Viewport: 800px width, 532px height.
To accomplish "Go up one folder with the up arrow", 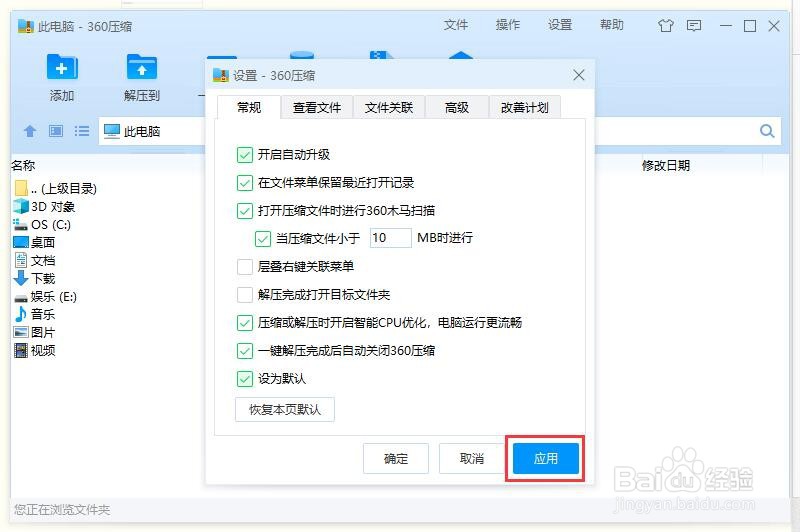I will click(30, 132).
